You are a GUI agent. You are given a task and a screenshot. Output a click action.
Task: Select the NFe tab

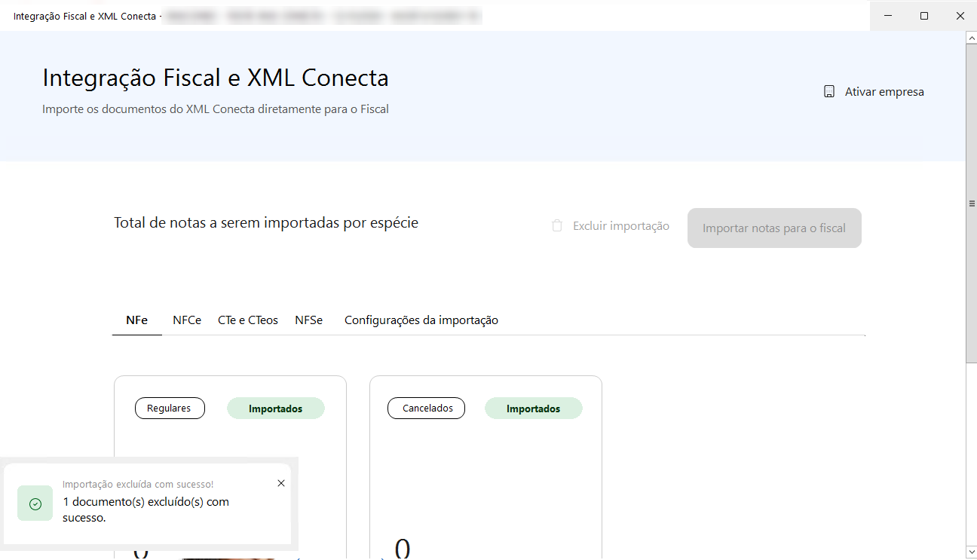(136, 320)
